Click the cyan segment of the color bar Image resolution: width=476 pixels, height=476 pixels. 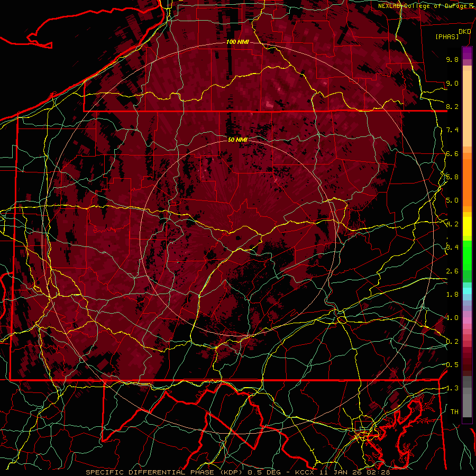[x=467, y=291]
